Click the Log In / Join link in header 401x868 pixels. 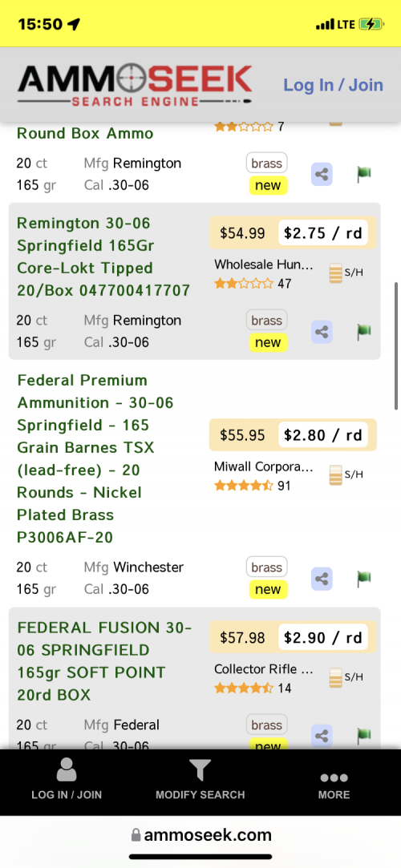(x=334, y=85)
